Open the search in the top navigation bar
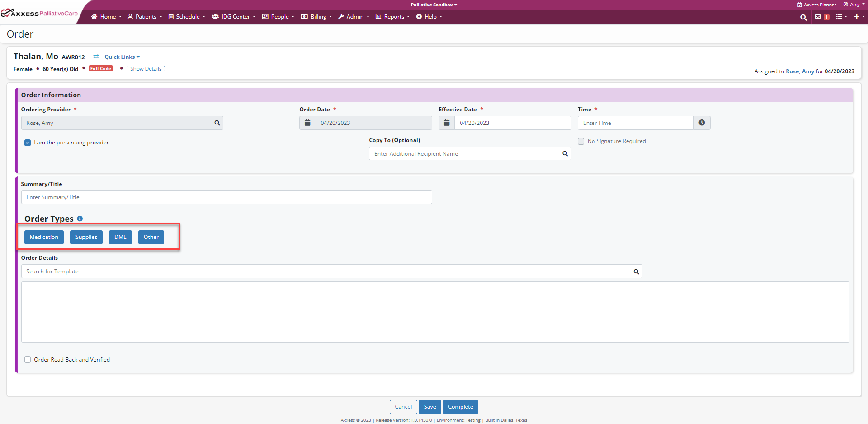 (803, 17)
